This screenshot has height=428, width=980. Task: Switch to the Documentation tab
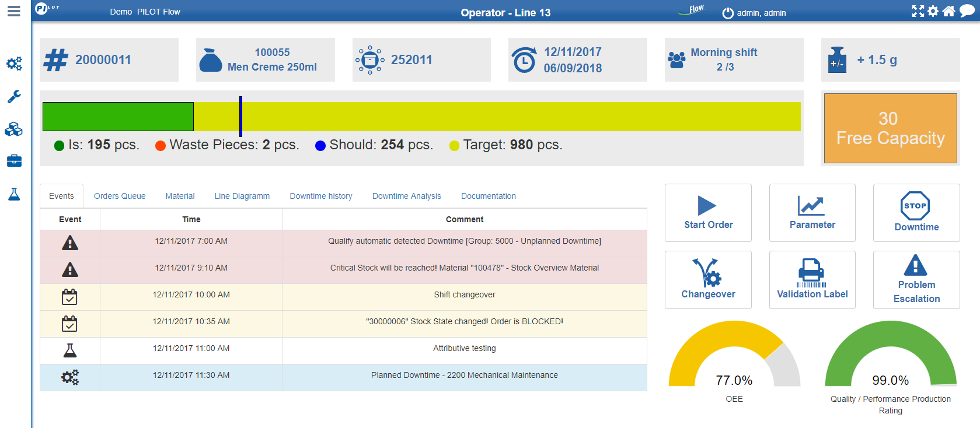(x=489, y=196)
